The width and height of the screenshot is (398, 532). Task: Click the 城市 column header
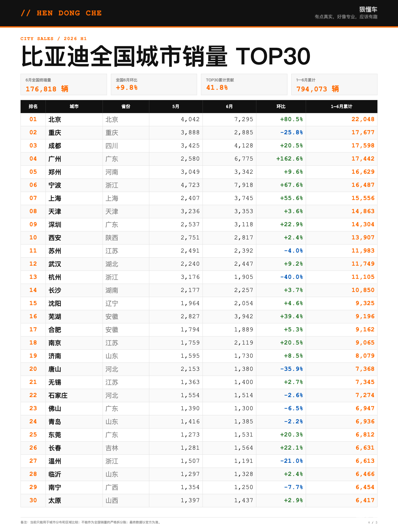point(74,106)
